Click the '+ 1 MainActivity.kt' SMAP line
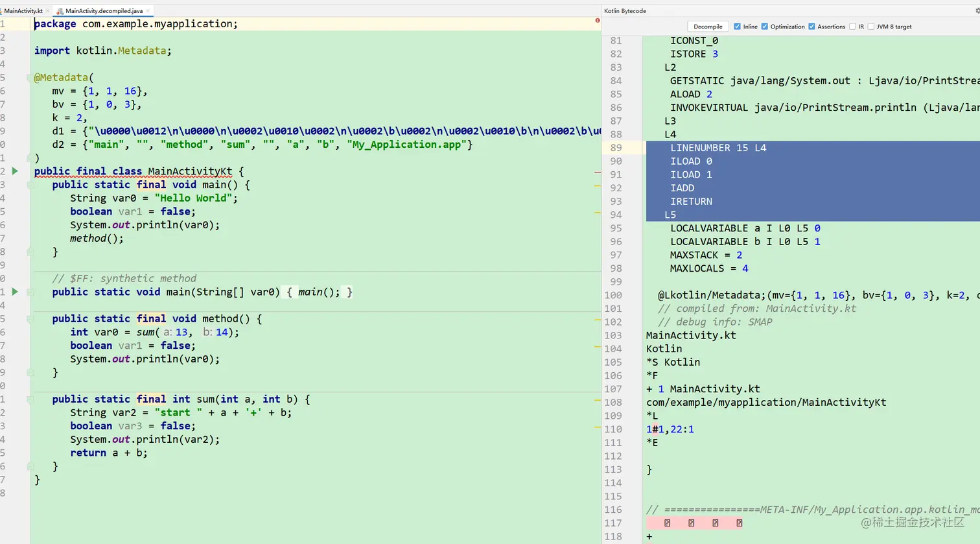This screenshot has height=544, width=980. pyautogui.click(x=703, y=389)
